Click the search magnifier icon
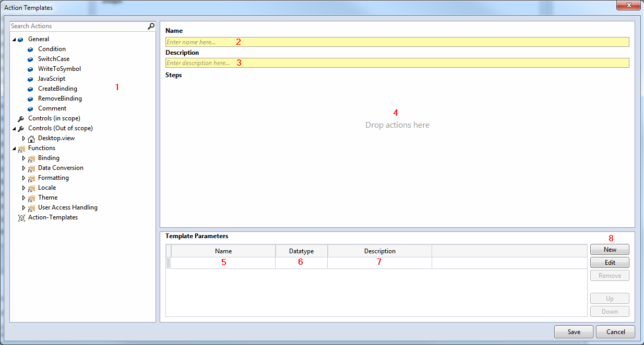Viewport: 644px width, 345px height. pyautogui.click(x=151, y=26)
